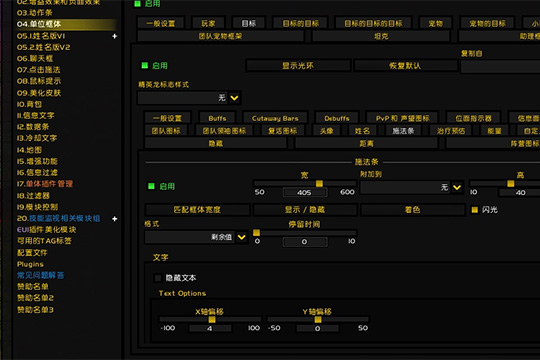Click the 显示光环 button
Viewport: 540px width, 360px height.
[x=298, y=66]
